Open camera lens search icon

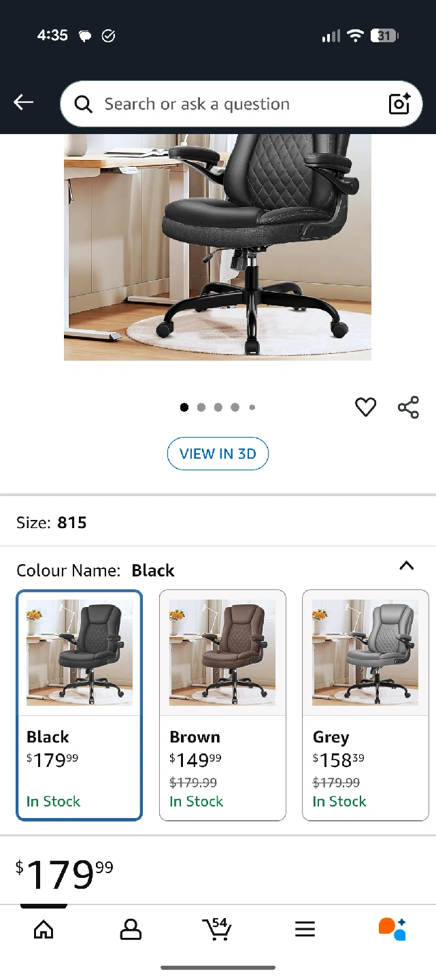click(399, 103)
